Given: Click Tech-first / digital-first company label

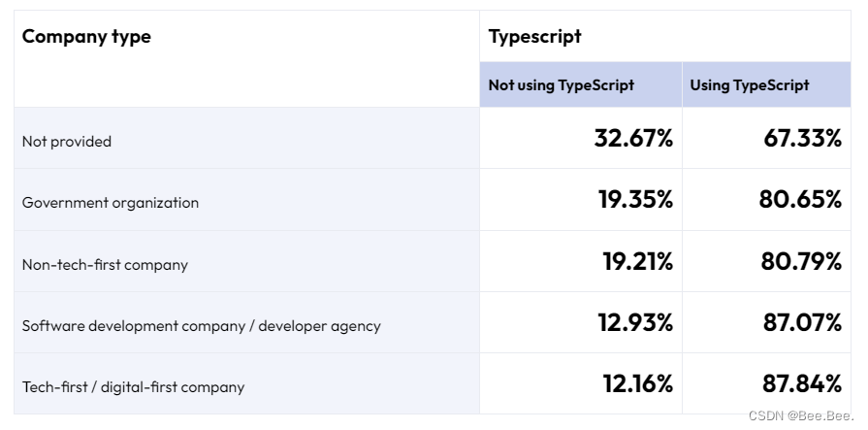Looking at the screenshot, I should point(133,387).
